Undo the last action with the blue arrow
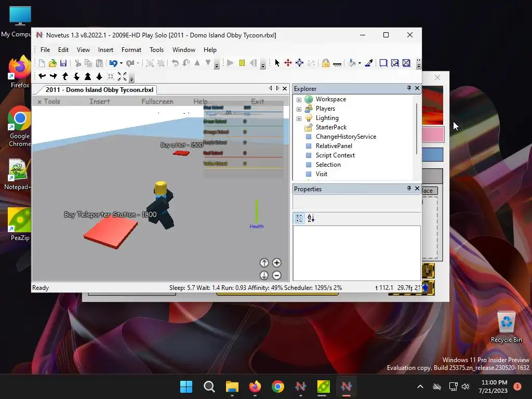The height and width of the screenshot is (399, 532). point(113,63)
